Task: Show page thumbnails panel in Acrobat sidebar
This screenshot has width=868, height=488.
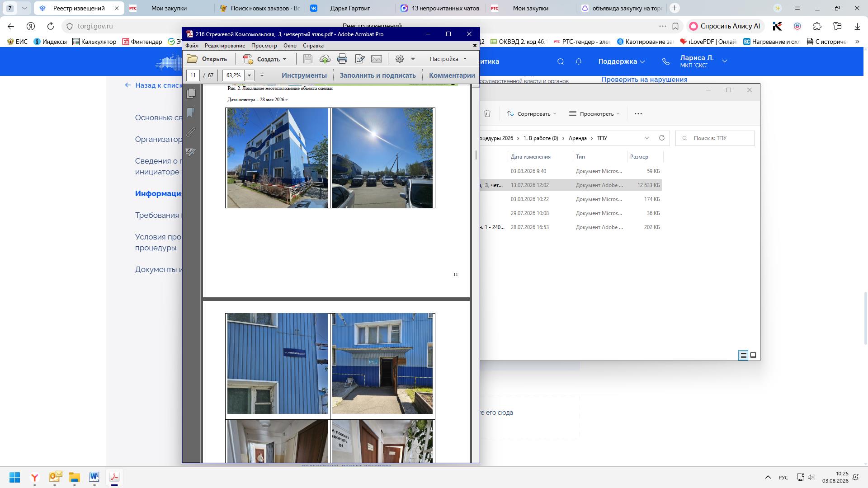Action: click(x=191, y=93)
